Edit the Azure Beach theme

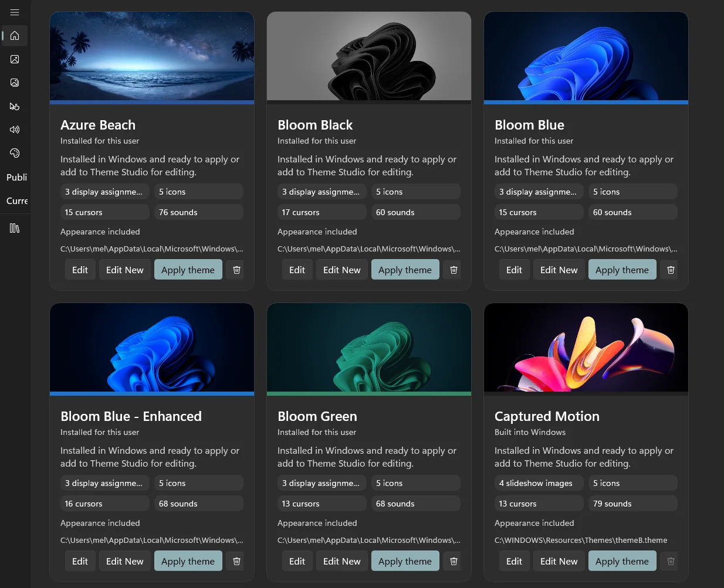coord(80,270)
